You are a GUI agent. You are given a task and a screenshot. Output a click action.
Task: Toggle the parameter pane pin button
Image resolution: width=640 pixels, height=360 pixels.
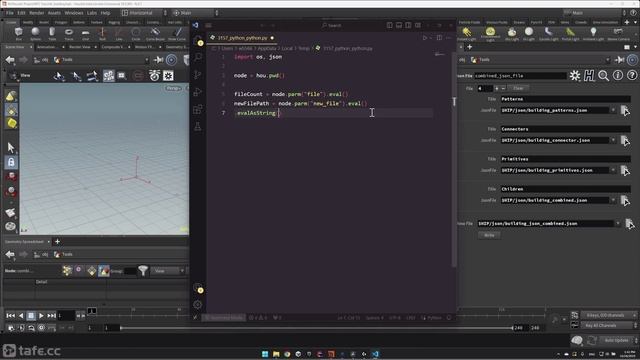pos(619,60)
